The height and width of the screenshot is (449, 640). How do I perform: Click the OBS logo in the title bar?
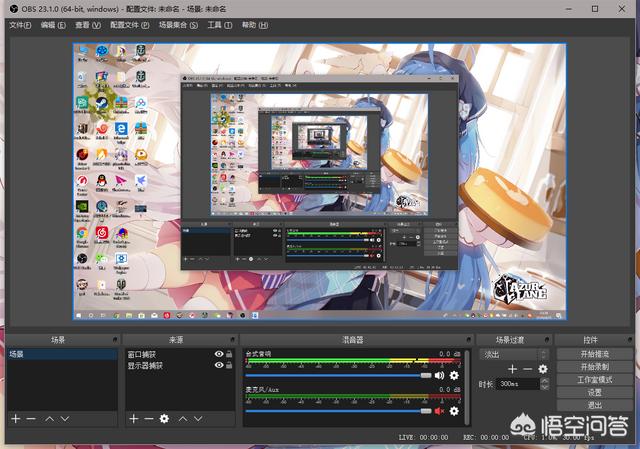pyautogui.click(x=14, y=8)
